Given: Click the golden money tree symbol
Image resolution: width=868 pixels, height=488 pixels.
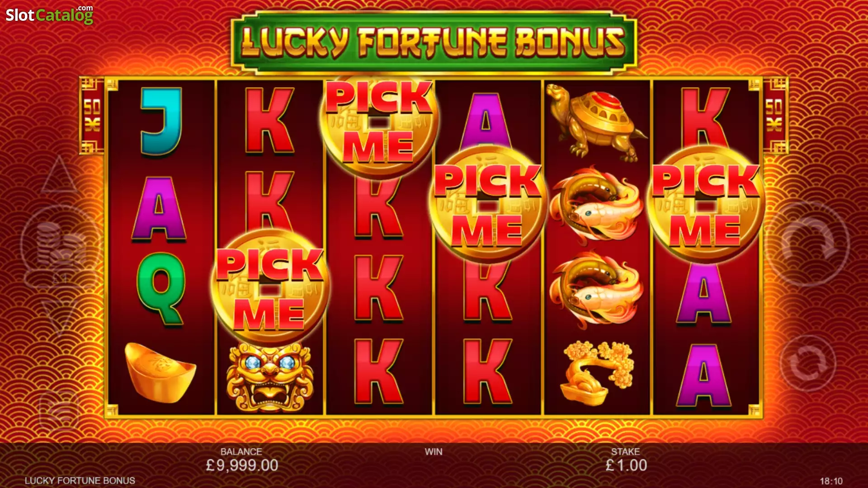Looking at the screenshot, I should click(596, 373).
